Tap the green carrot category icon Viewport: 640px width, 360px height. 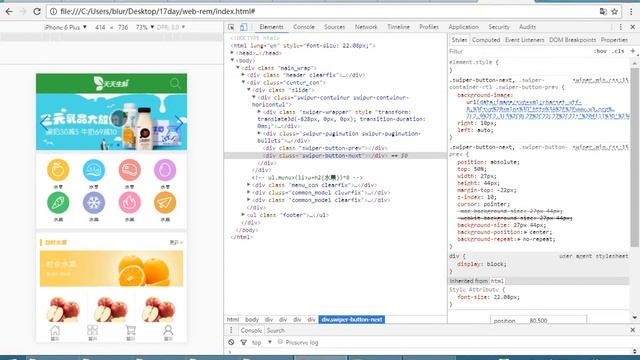point(58,202)
